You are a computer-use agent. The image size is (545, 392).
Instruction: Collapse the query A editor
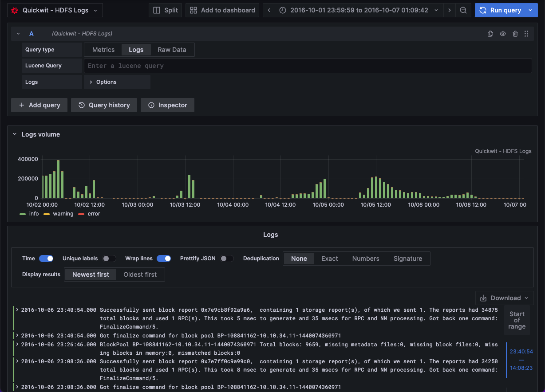(18, 33)
